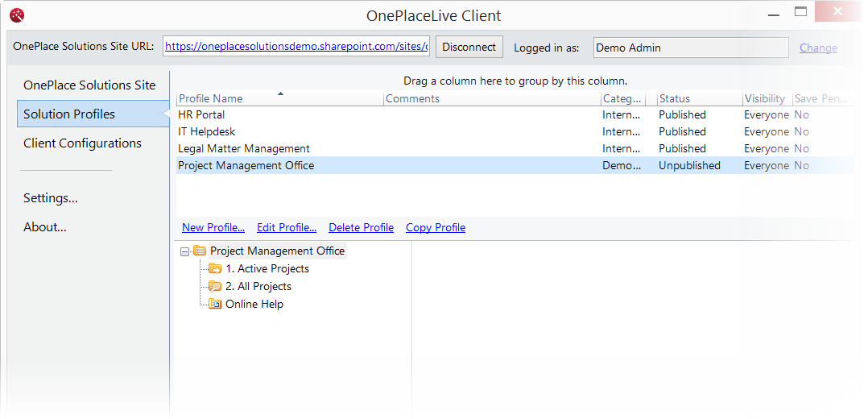
Task: Maximize the OnePlaceLive Client window
Action: [x=800, y=11]
